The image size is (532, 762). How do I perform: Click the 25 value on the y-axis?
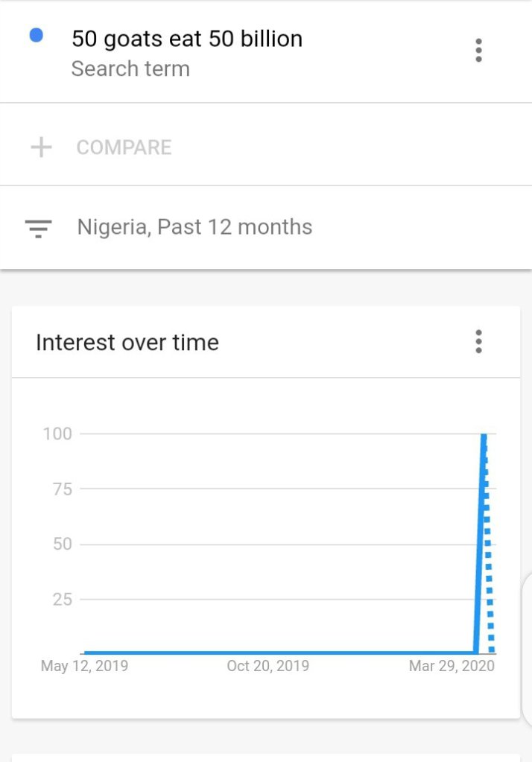pos(62,599)
